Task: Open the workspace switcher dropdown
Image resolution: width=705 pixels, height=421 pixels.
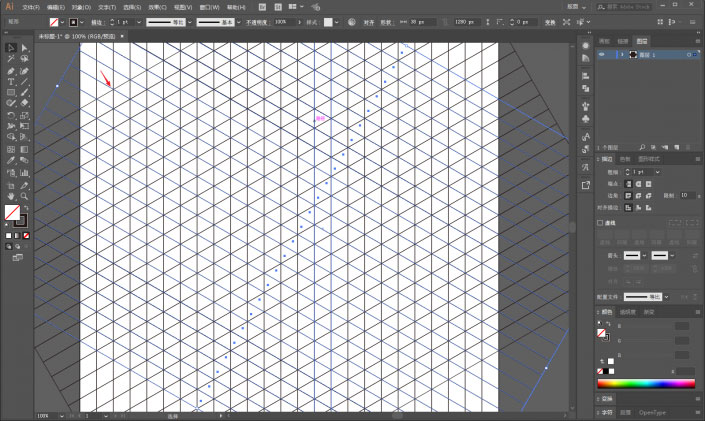Action: 578,7
